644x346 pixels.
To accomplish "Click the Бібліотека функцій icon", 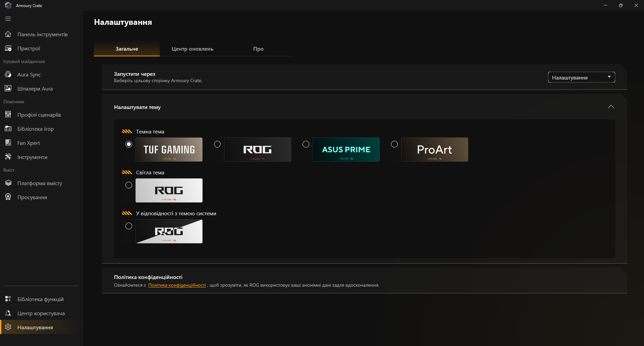I will (x=8, y=299).
